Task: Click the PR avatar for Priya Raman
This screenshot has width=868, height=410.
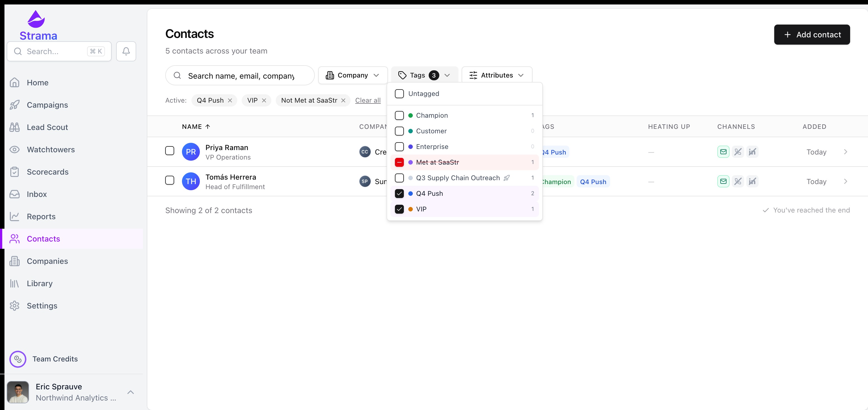Action: point(191,152)
